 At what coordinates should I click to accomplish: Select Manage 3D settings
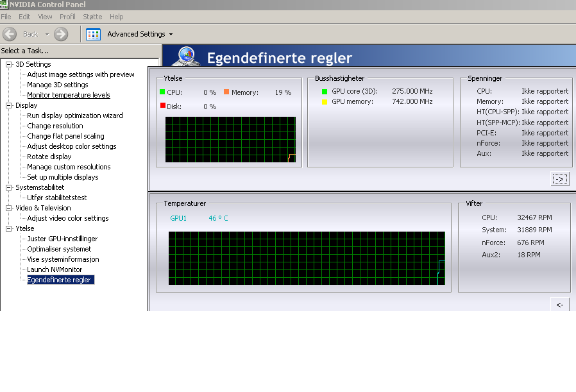[58, 85]
